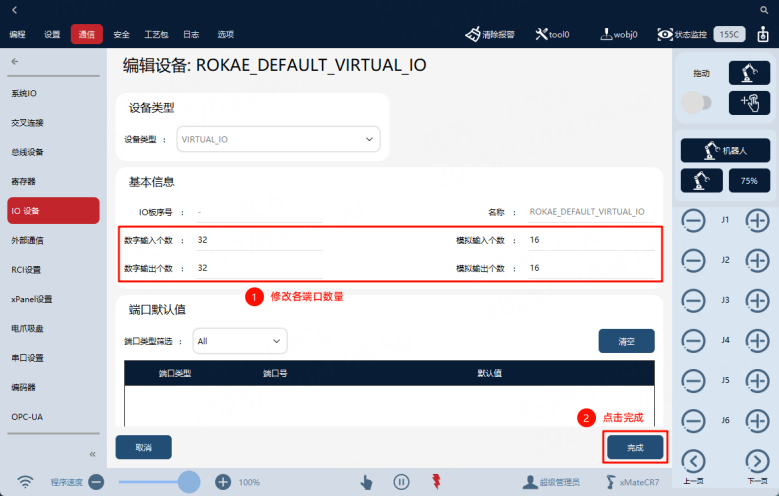Click the 完成 finish button
779x496 pixels.
[635, 447]
